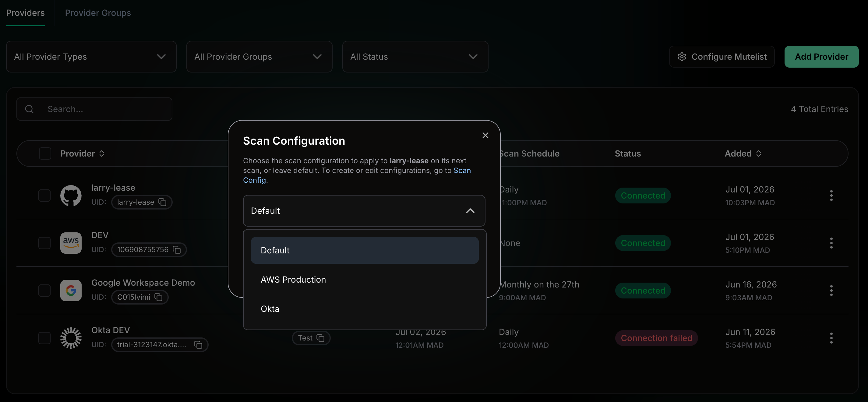Click Google Workspace Demo provider name
This screenshot has height=402, width=868.
click(143, 282)
